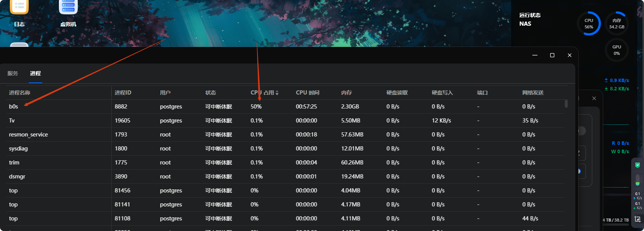Click the 网络发送 column header
Screen dimensions: 644x231
pyautogui.click(x=533, y=93)
